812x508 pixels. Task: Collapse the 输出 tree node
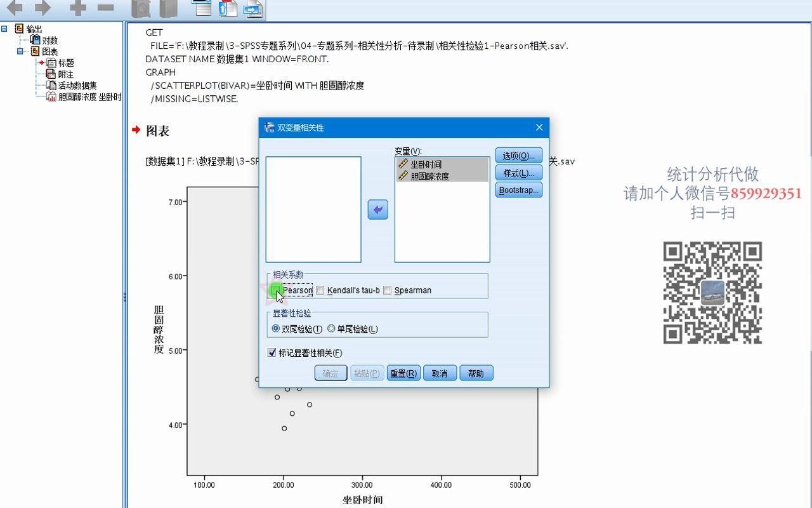(x=5, y=29)
